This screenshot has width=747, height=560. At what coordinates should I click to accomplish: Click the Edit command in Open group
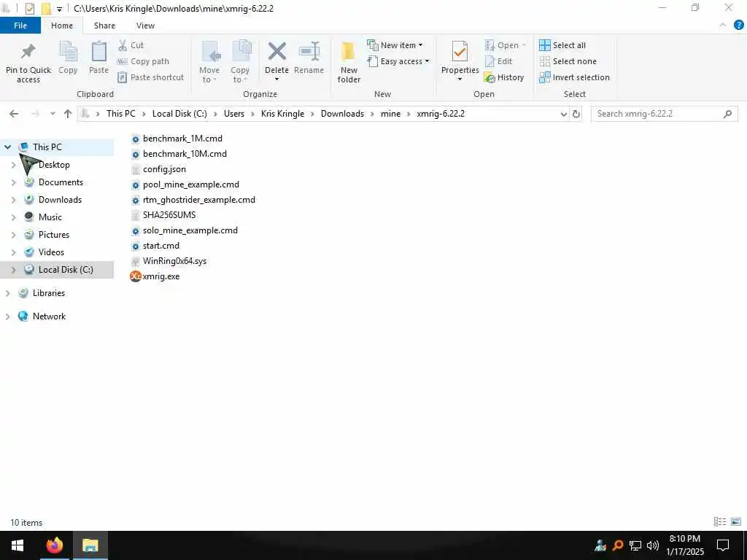click(498, 61)
